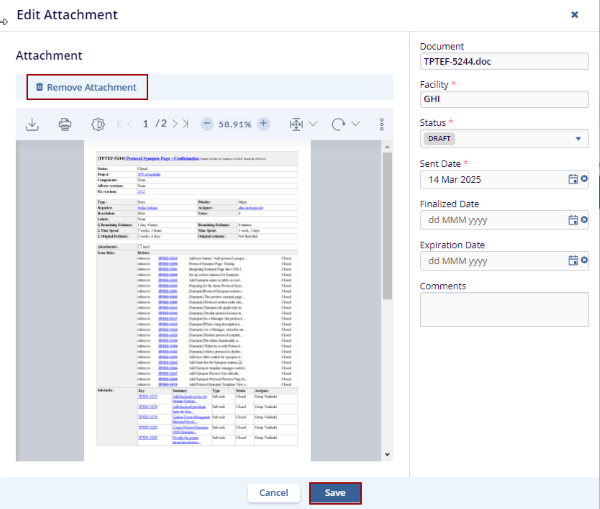600x509 pixels.
Task: Jump to the last page of document
Action: [185, 124]
